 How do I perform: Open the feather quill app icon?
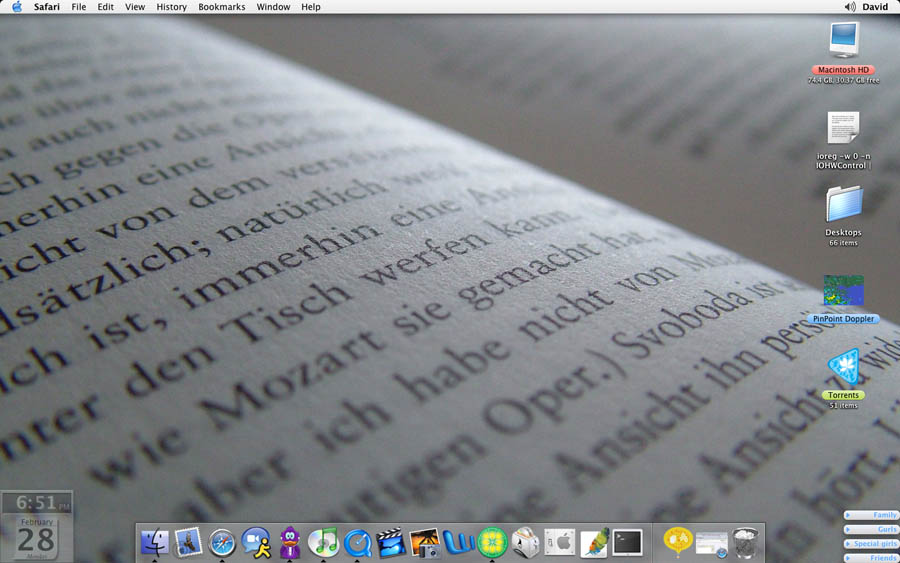[x=593, y=542]
